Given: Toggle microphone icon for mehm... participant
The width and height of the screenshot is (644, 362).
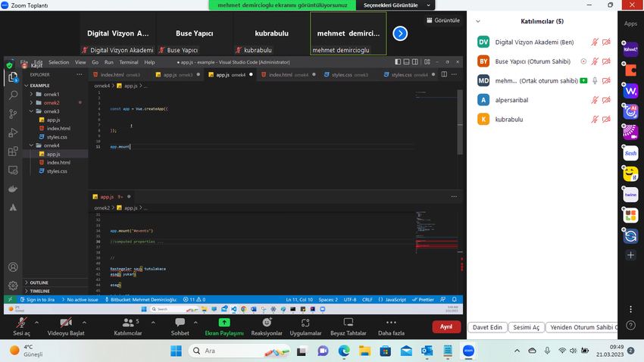Looking at the screenshot, I should tap(595, 81).
